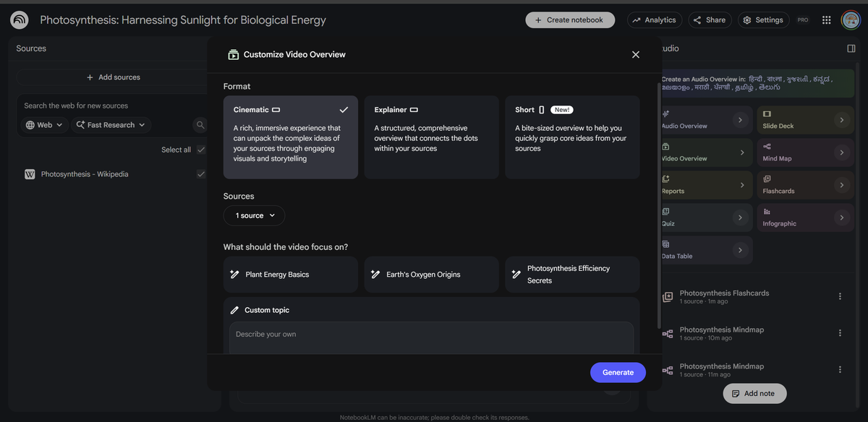Expand the Reports customize arrow
The width and height of the screenshot is (868, 422).
pos(741,185)
